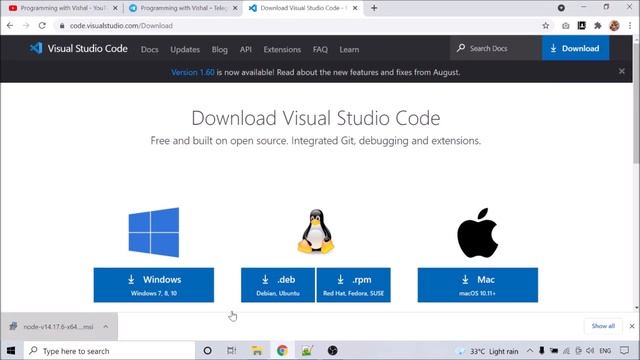Open File Explorer from taskbar
This screenshot has width=640, height=360.
[257, 351]
